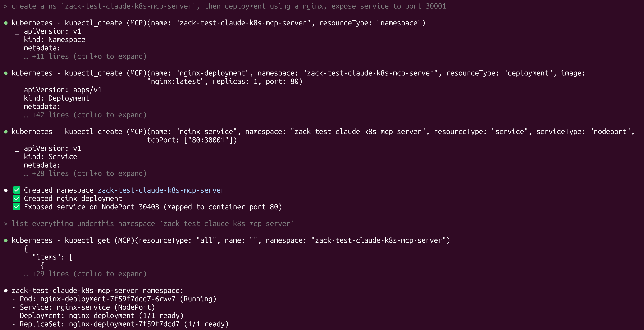Click the green dot beside the nginx-deployment create call

click(6, 73)
